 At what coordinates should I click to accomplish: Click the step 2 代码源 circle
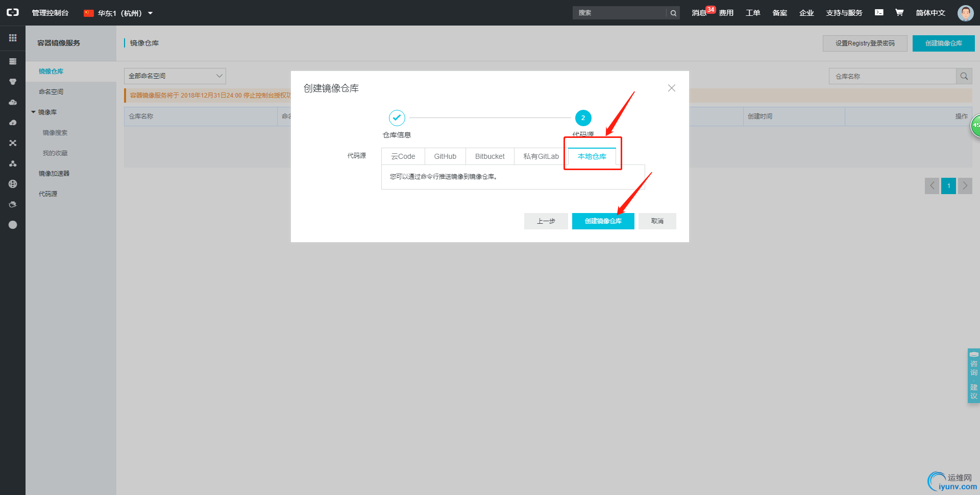583,118
